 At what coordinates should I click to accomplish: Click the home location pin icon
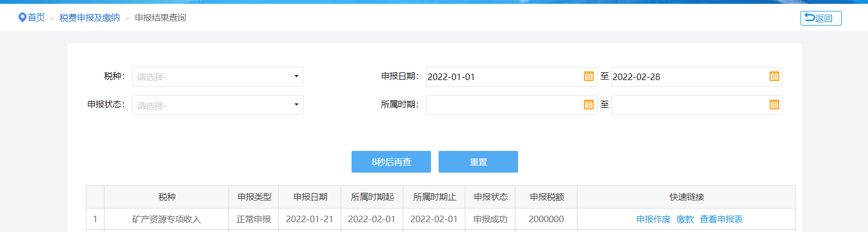click(22, 17)
